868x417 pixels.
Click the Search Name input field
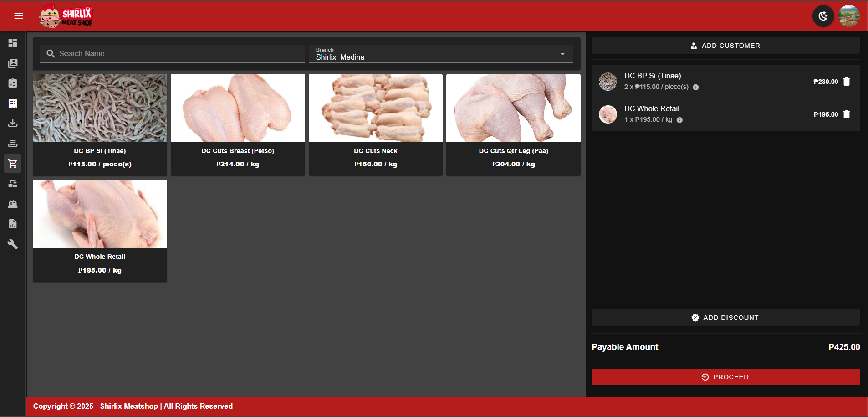pyautogui.click(x=178, y=54)
